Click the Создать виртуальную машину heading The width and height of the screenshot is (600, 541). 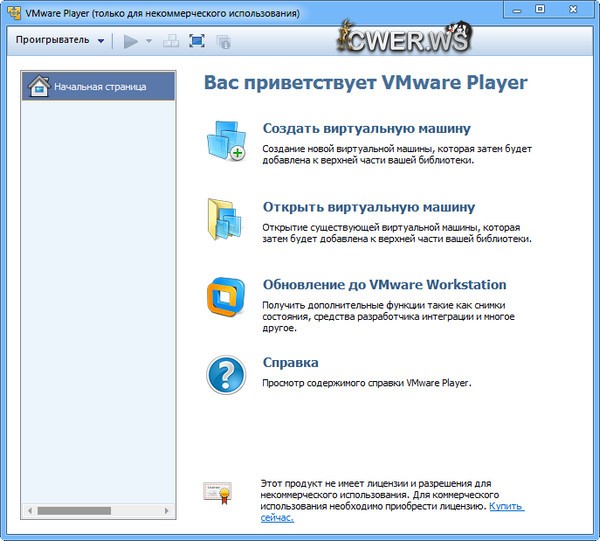click(366, 129)
